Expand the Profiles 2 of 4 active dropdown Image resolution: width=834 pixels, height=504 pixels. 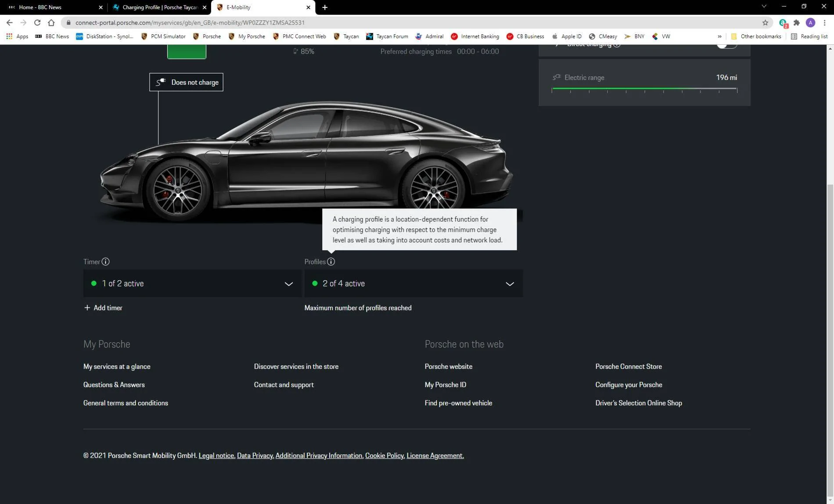point(413,284)
